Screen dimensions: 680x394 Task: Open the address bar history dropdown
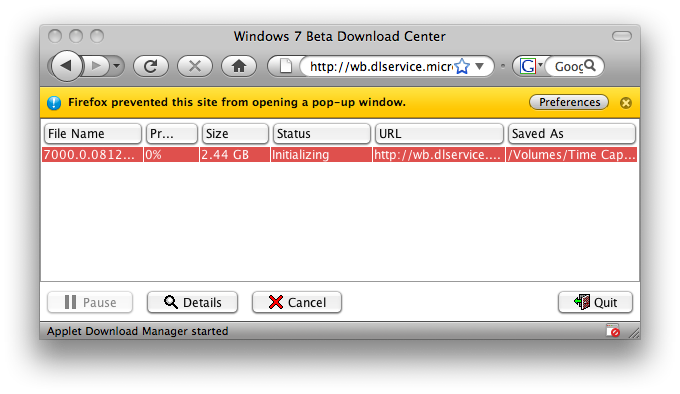tap(480, 66)
